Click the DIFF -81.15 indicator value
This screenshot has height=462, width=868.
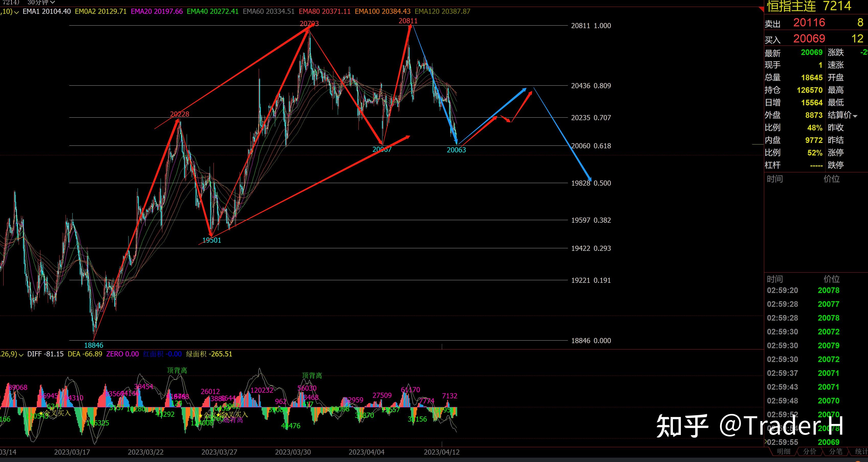tap(45, 354)
